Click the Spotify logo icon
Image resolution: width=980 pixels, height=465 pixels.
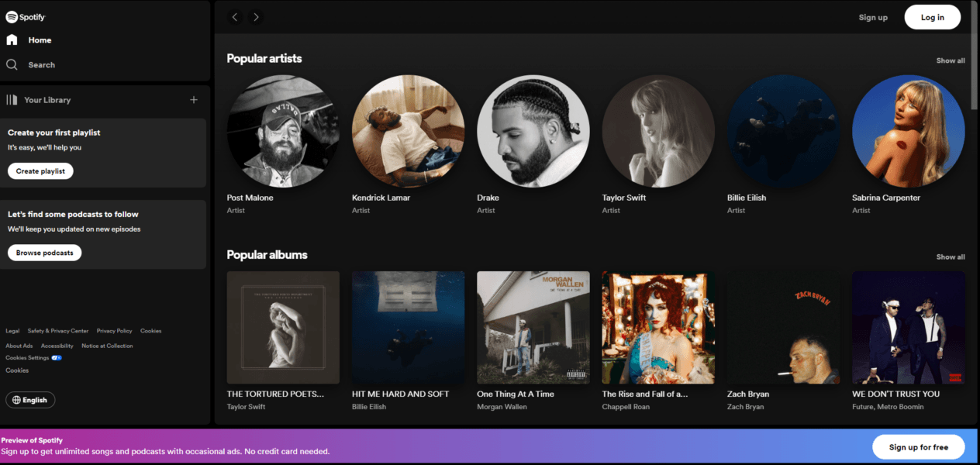coord(12,16)
